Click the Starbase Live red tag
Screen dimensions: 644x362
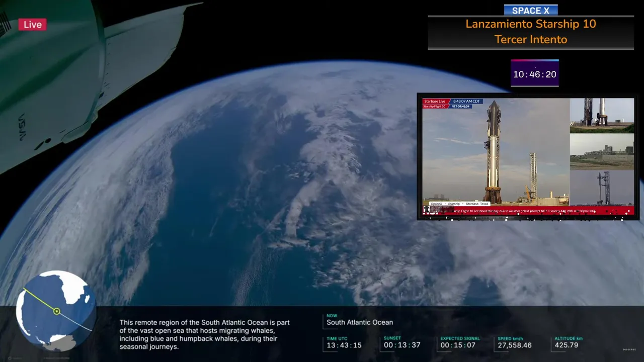coord(435,101)
